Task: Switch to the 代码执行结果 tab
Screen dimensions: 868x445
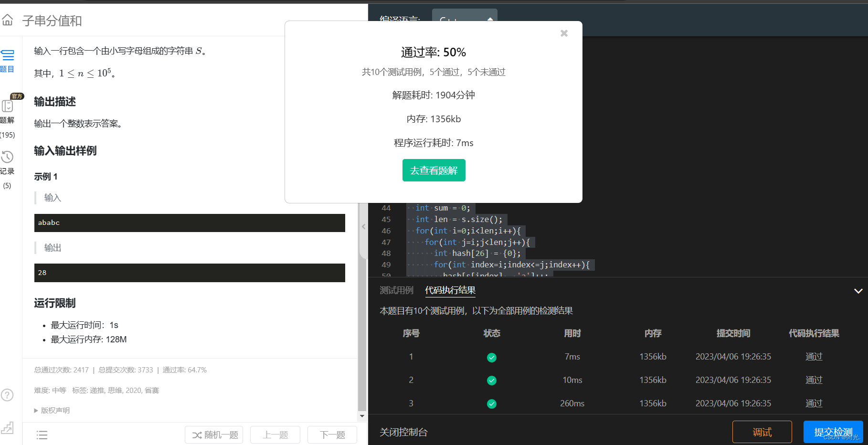Action: (450, 290)
